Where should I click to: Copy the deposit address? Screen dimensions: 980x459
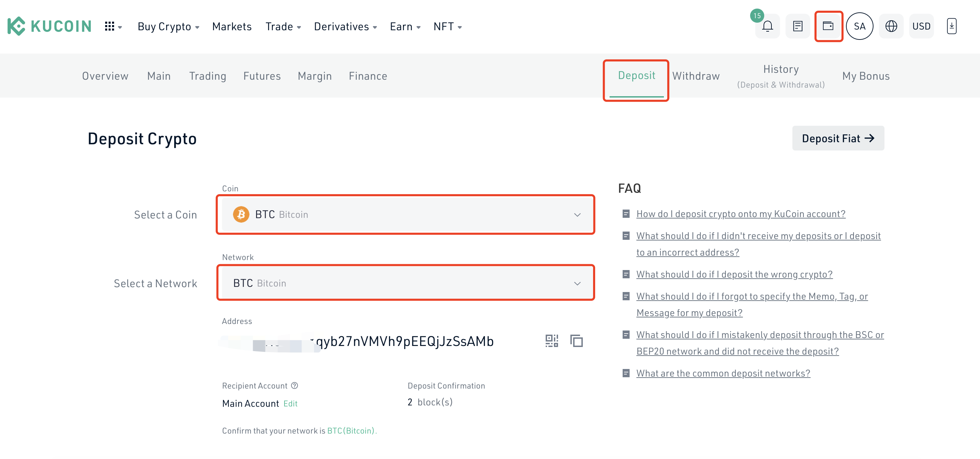(x=576, y=340)
